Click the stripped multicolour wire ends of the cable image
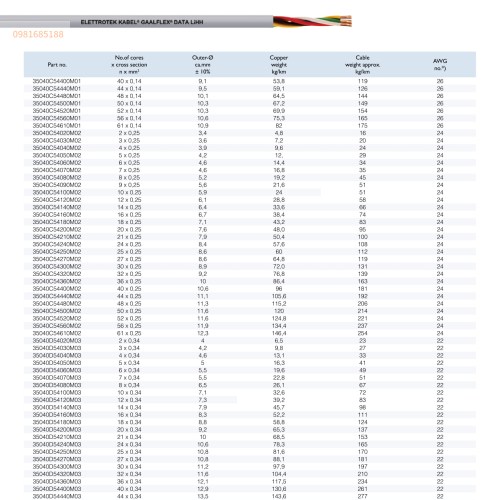This screenshot has width=500, height=500. 312,21
